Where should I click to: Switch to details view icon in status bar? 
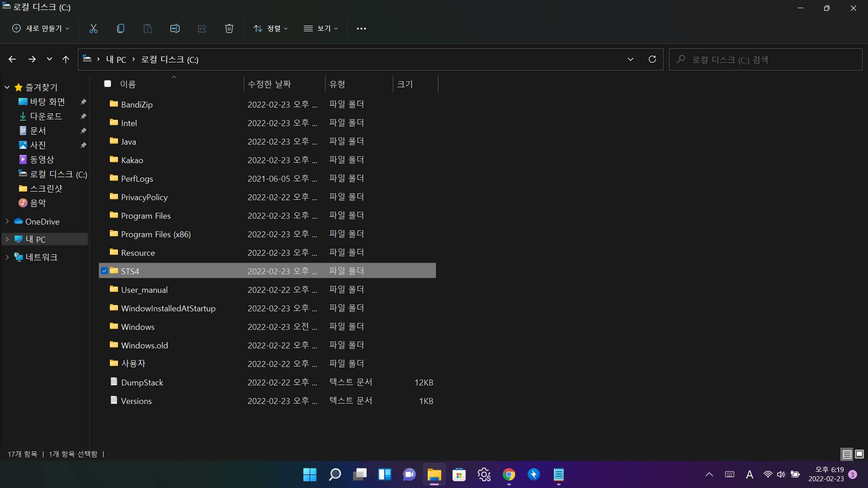point(847,454)
